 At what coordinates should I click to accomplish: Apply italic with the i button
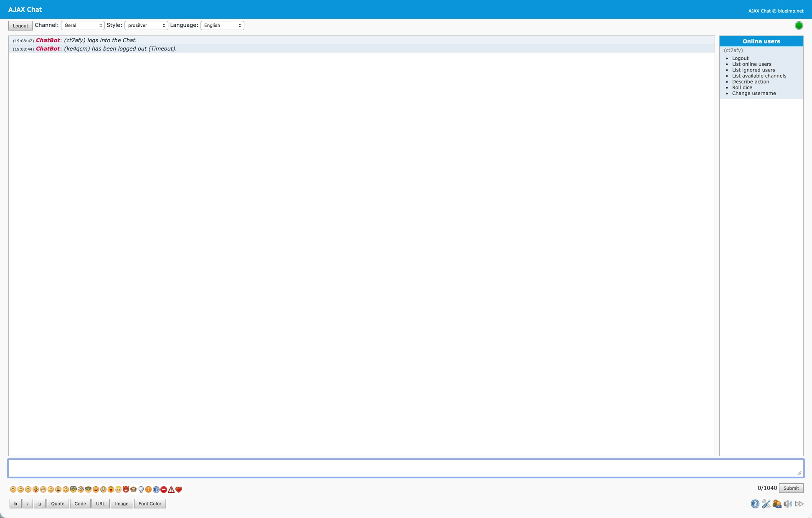28,504
